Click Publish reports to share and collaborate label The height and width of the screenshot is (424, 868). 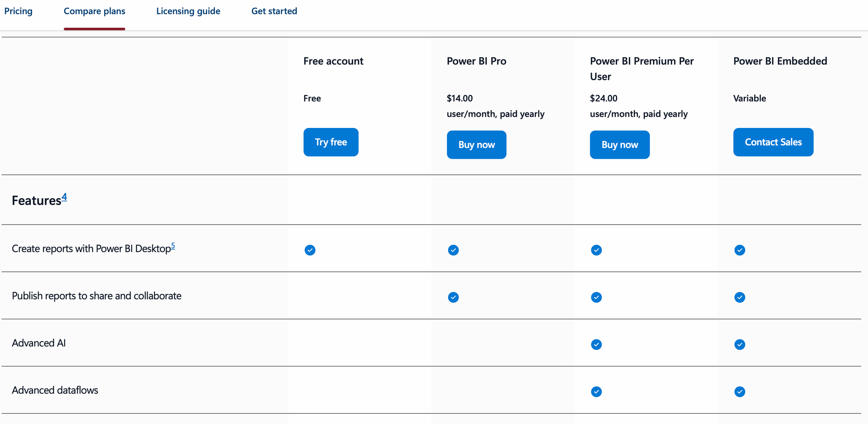(96, 296)
